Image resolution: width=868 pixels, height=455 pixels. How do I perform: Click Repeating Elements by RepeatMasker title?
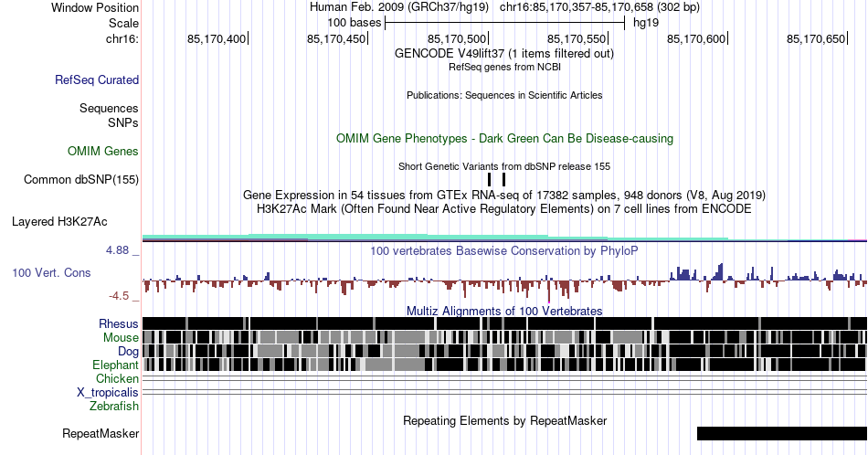(504, 420)
